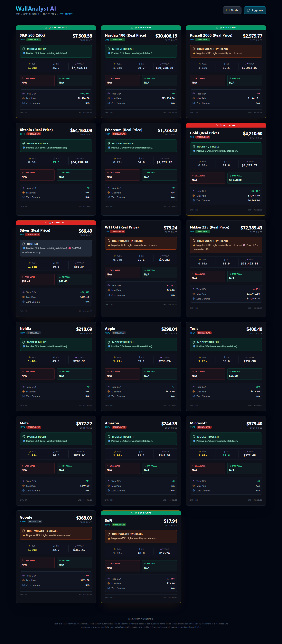Screen dimensions: 282x644
Task: Select the SELL SIGNAL banner on Gold card
Action: 226,125
